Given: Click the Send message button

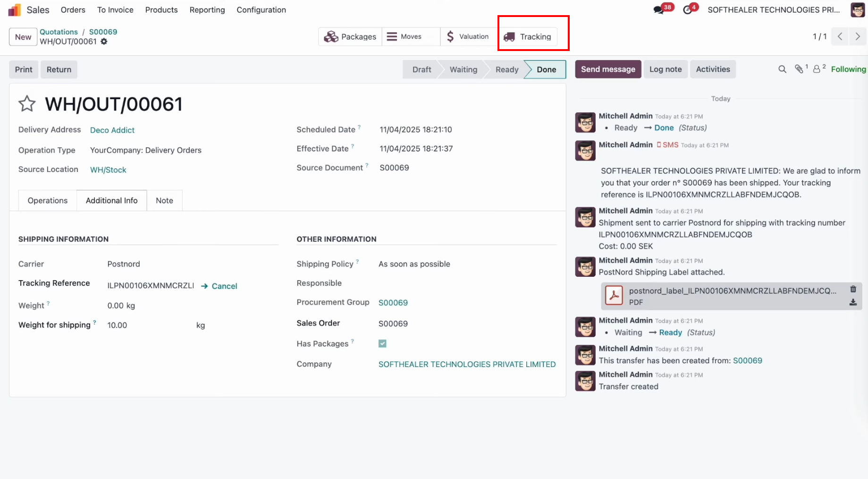Looking at the screenshot, I should [x=608, y=69].
